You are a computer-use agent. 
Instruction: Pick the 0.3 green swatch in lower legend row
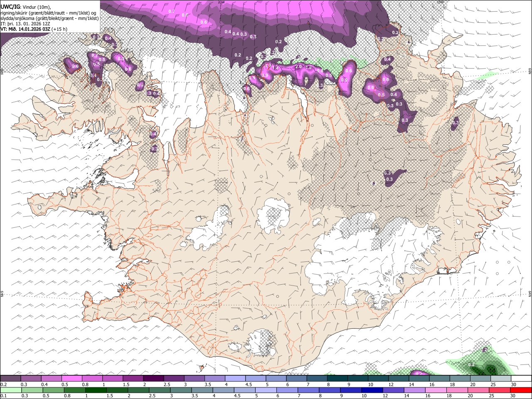pos(32,390)
